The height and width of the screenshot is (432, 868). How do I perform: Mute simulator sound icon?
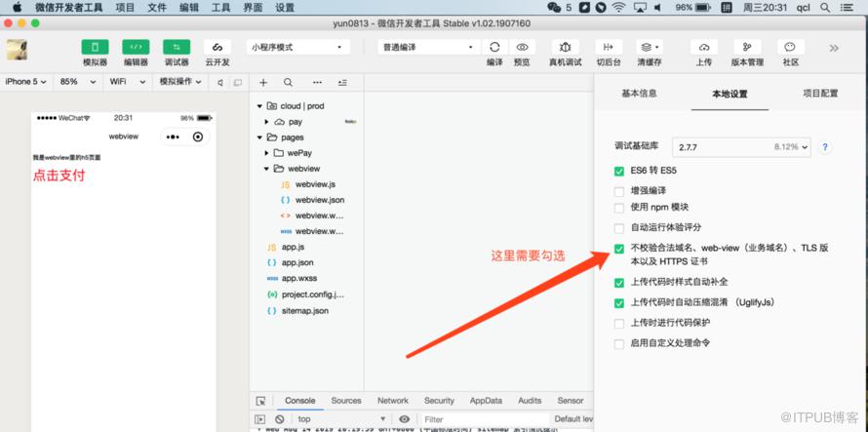pos(220,83)
